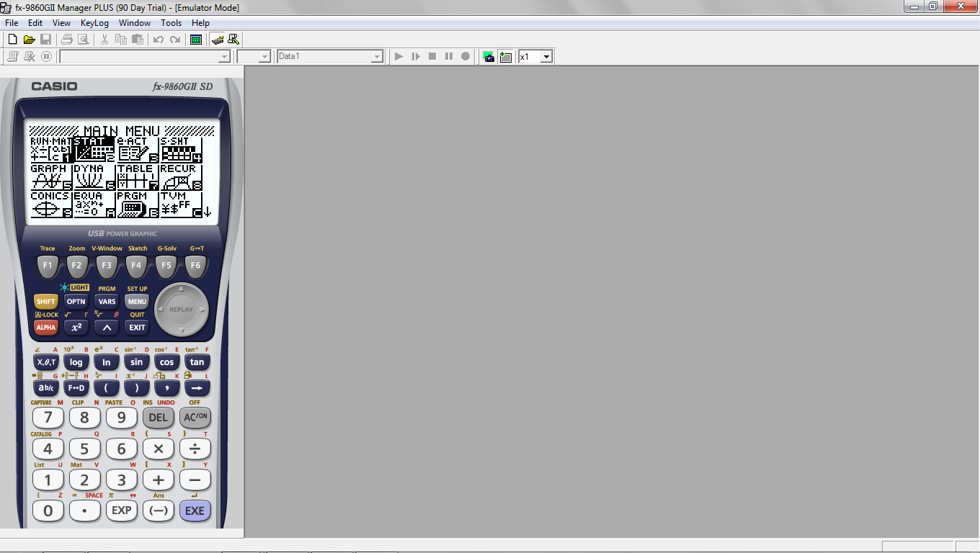The height and width of the screenshot is (553, 980).
Task: Click the REPLAY pad down arrow
Action: (182, 331)
